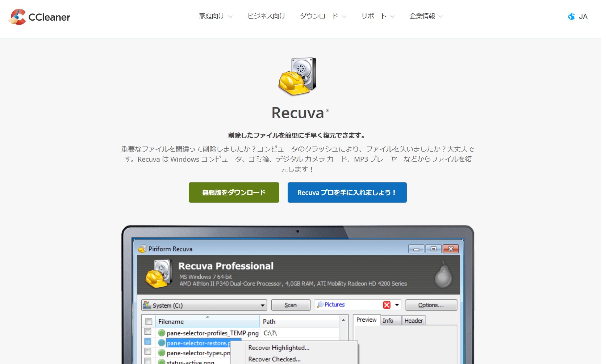The image size is (601, 364).
Task: Choose Recover Highlighted... from context menu
Action: [x=279, y=348]
